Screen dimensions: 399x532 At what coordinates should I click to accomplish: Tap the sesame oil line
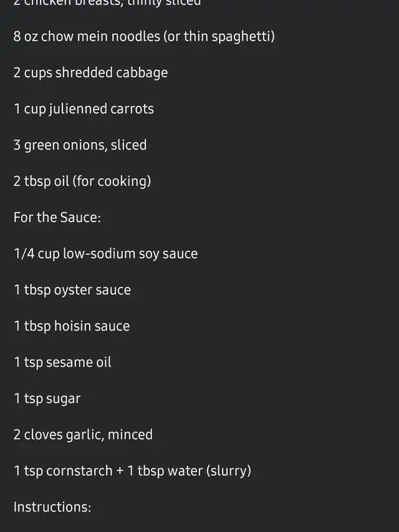62,362
